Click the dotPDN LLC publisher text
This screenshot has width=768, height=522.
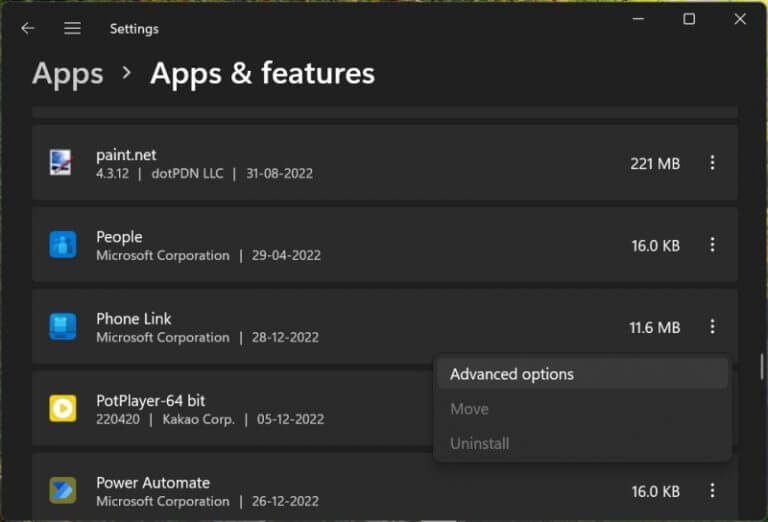(x=187, y=174)
